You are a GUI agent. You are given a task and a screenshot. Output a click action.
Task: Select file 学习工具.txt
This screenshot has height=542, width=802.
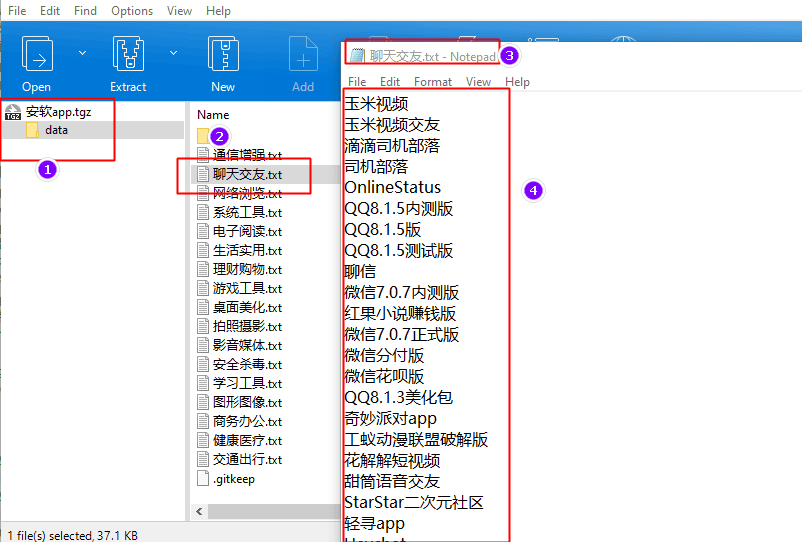pyautogui.click(x=247, y=383)
